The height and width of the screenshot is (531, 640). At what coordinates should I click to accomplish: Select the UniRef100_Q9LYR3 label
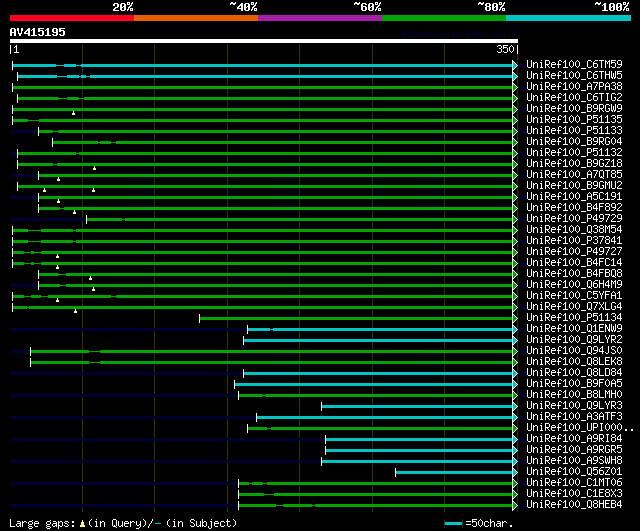[x=574, y=406]
